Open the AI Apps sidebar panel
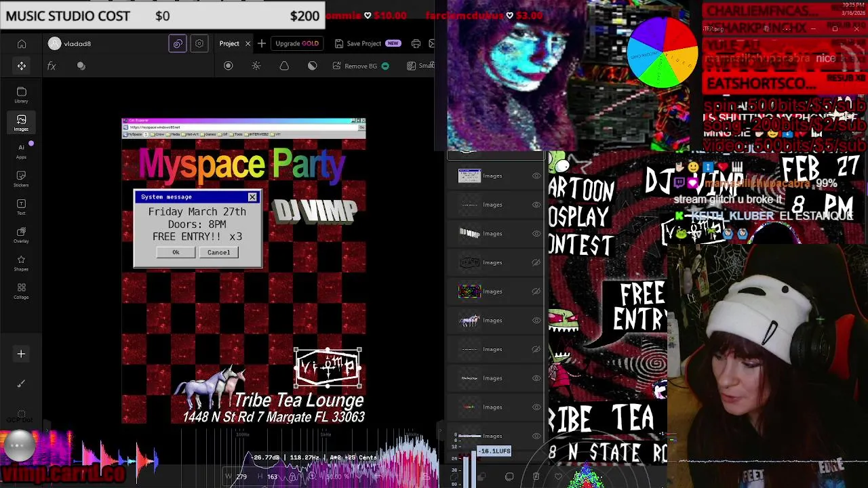 [21, 151]
